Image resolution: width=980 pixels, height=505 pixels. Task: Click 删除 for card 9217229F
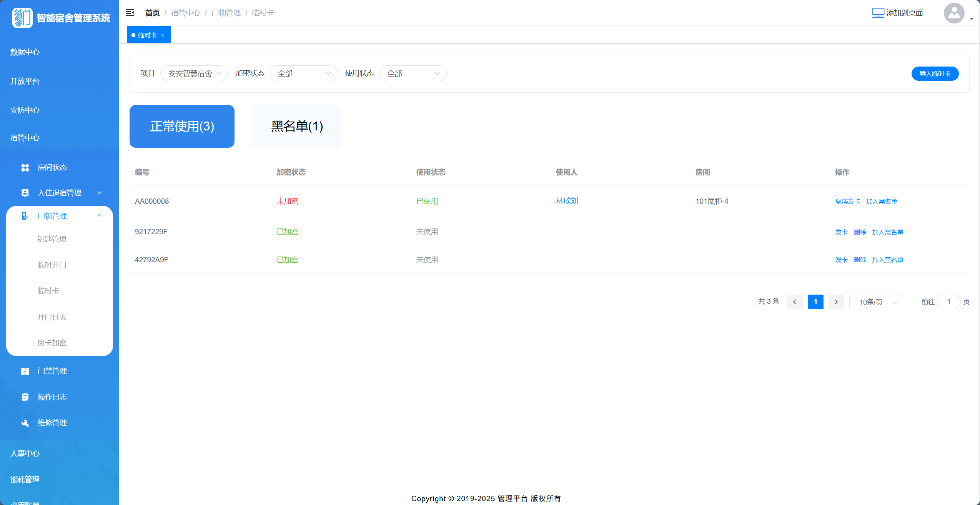tap(860, 232)
